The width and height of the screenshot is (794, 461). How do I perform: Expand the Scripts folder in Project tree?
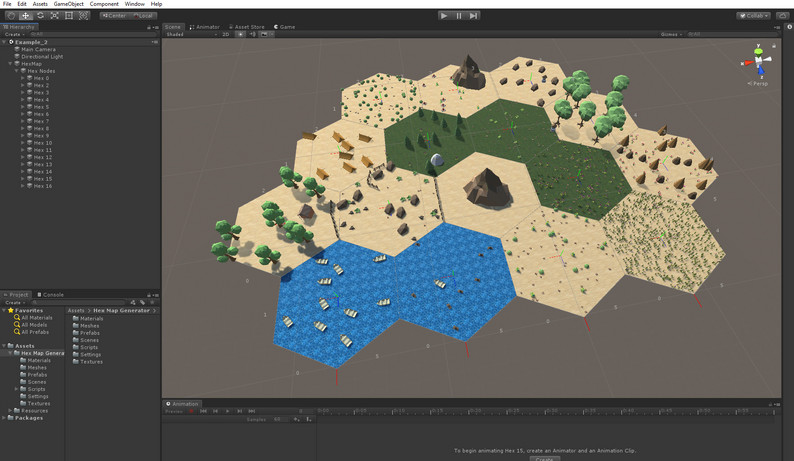click(x=17, y=389)
